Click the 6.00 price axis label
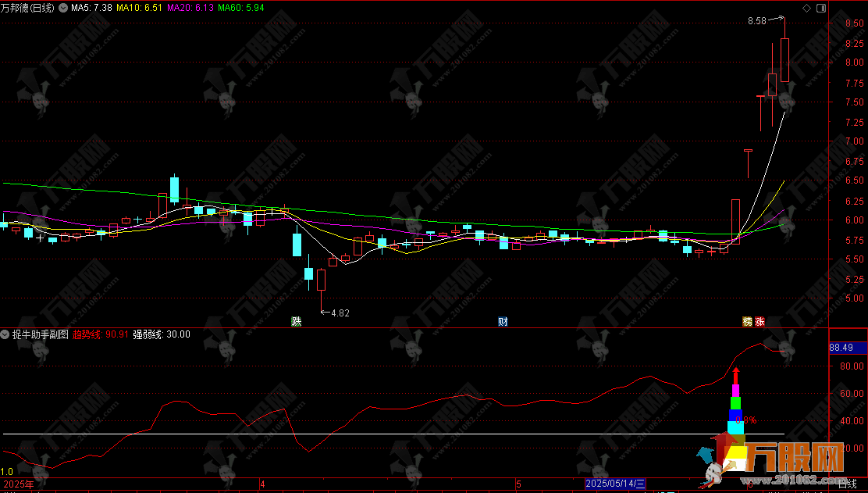 (854, 220)
